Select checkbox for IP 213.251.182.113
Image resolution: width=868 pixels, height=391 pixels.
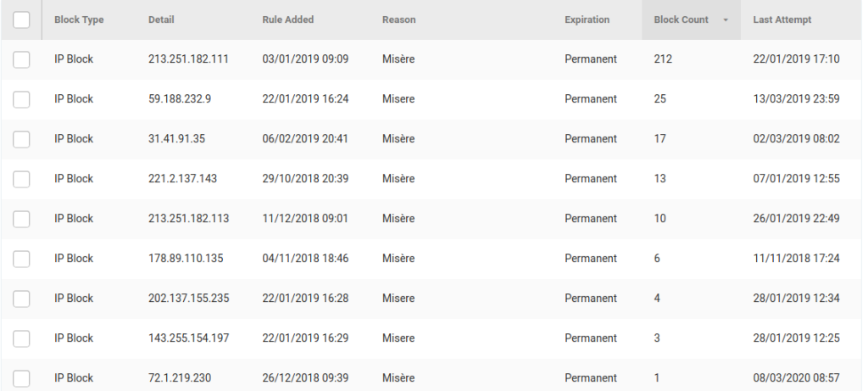22,219
